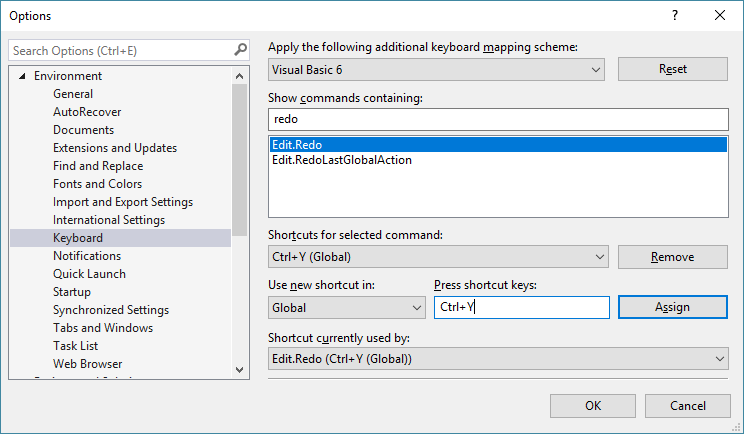Screen dimensions: 744x434
Task: Open International Settings page
Action: point(109,220)
